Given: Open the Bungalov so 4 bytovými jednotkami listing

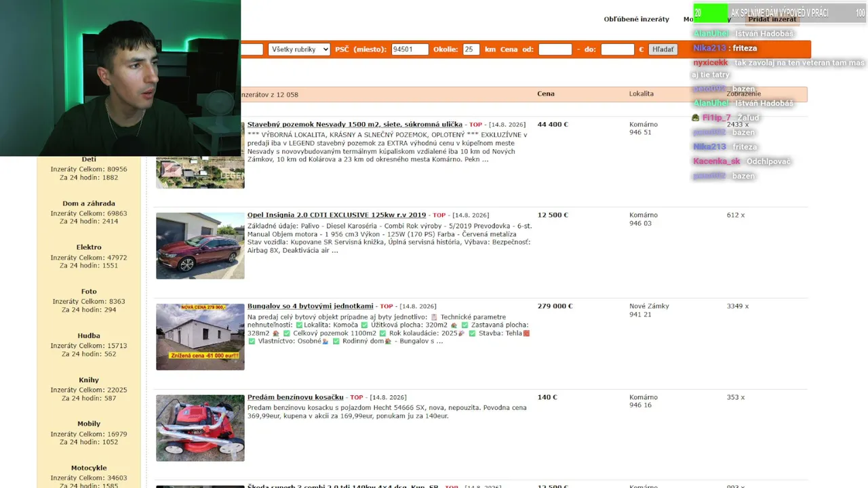Looking at the screenshot, I should 311,306.
